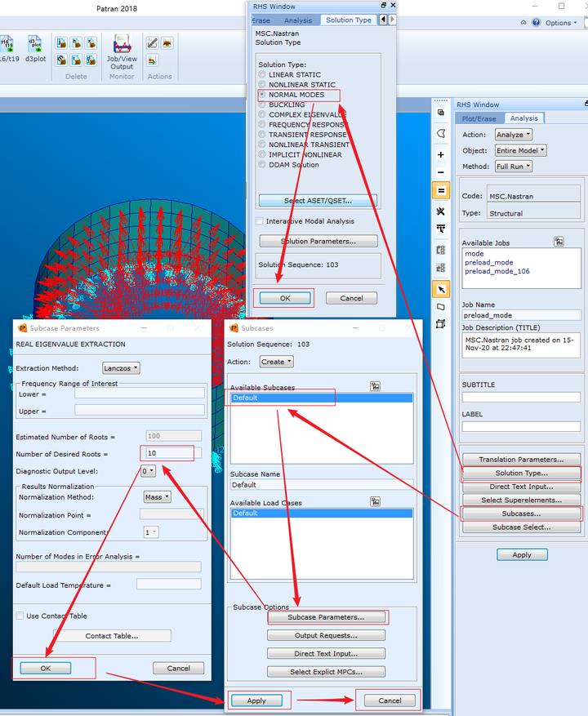Click the Subcase Parameters... button
The width and height of the screenshot is (588, 716).
[x=326, y=617]
